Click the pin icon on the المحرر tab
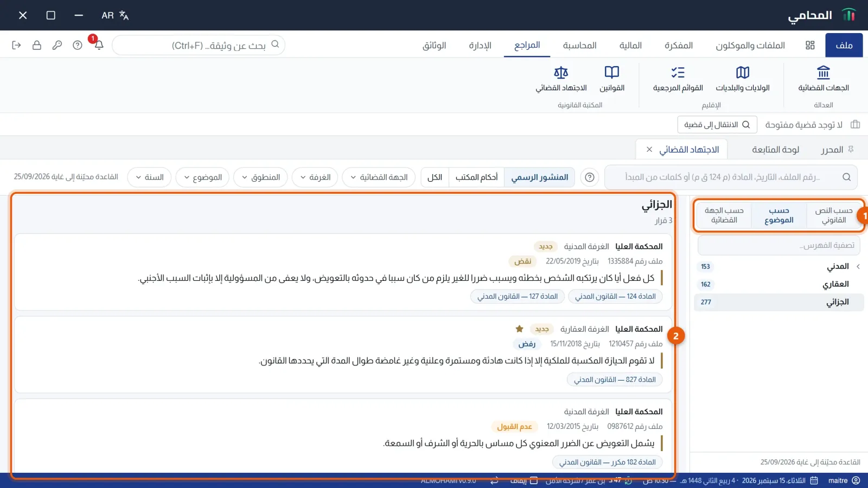Image resolution: width=868 pixels, height=488 pixels. tap(851, 149)
